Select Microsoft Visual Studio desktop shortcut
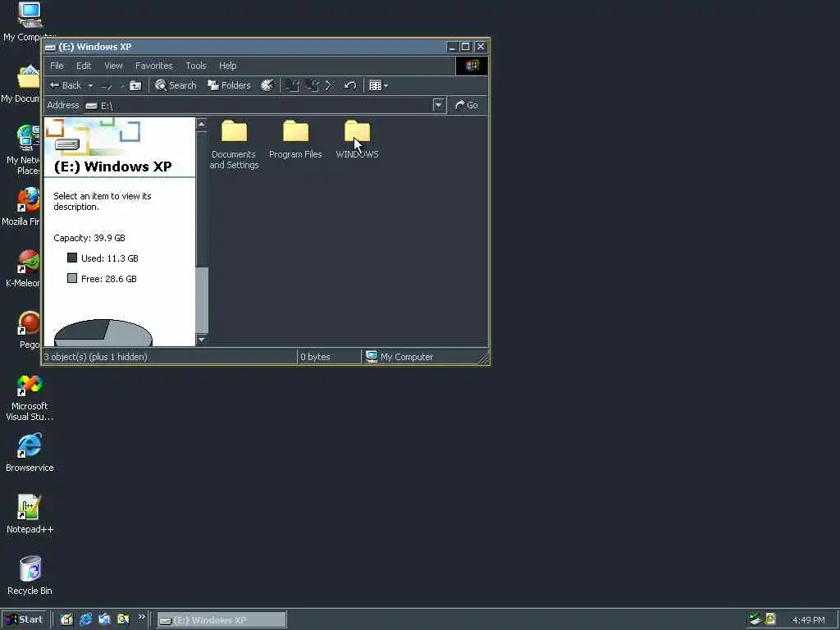Screen dimensions: 840x630 [x=30, y=398]
